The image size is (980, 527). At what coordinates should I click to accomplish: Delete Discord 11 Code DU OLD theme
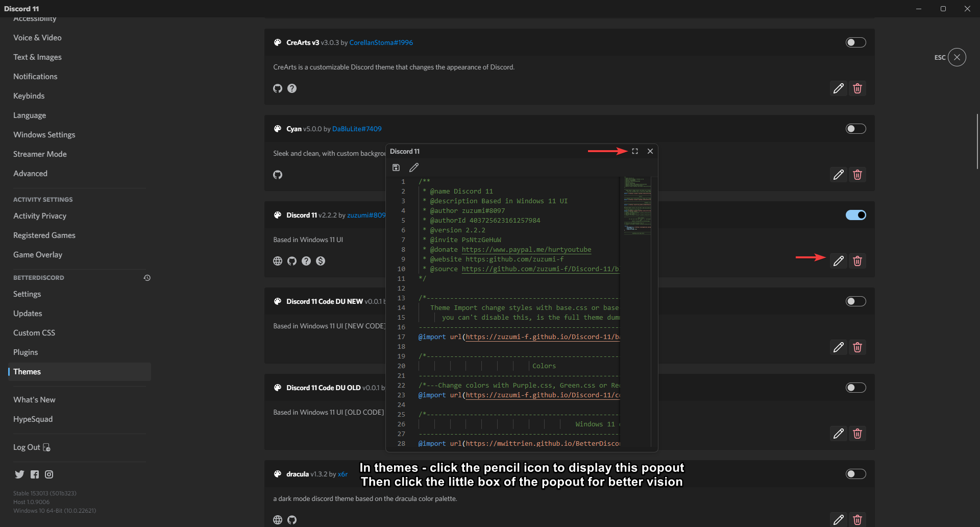tap(857, 434)
